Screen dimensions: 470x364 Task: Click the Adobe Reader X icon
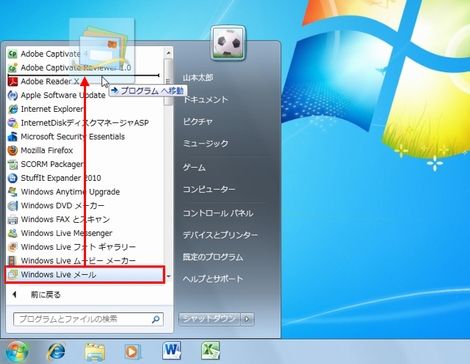(x=13, y=82)
